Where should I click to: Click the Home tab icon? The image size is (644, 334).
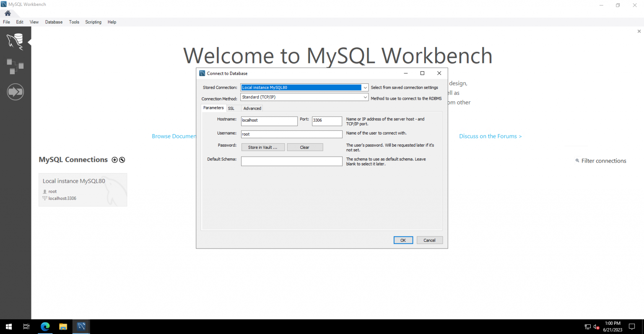8,13
